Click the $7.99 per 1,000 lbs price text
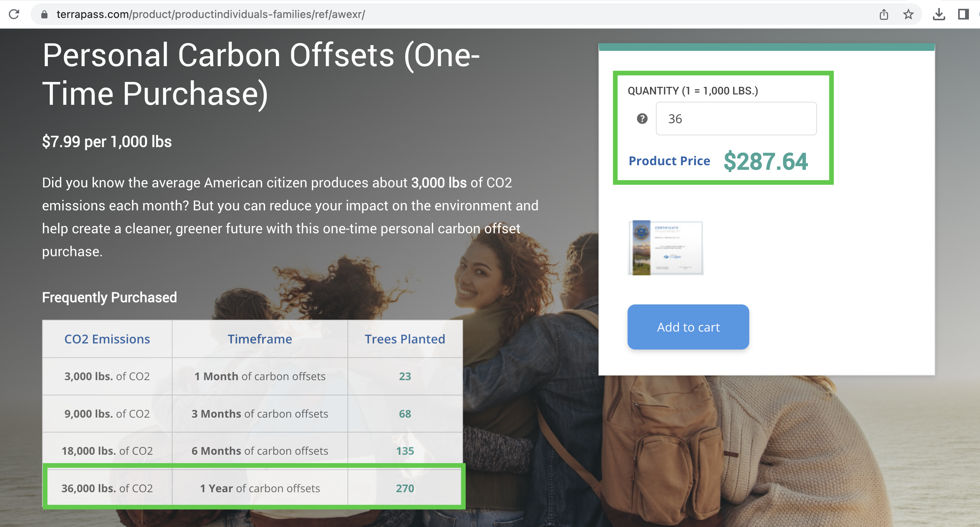This screenshot has width=980, height=527. (x=107, y=142)
